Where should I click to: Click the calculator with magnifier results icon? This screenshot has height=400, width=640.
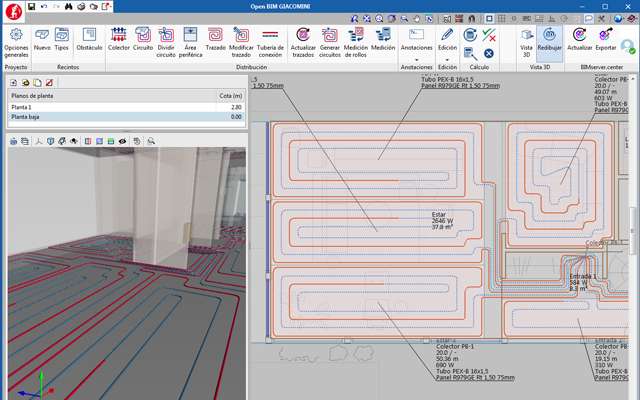(x=470, y=53)
